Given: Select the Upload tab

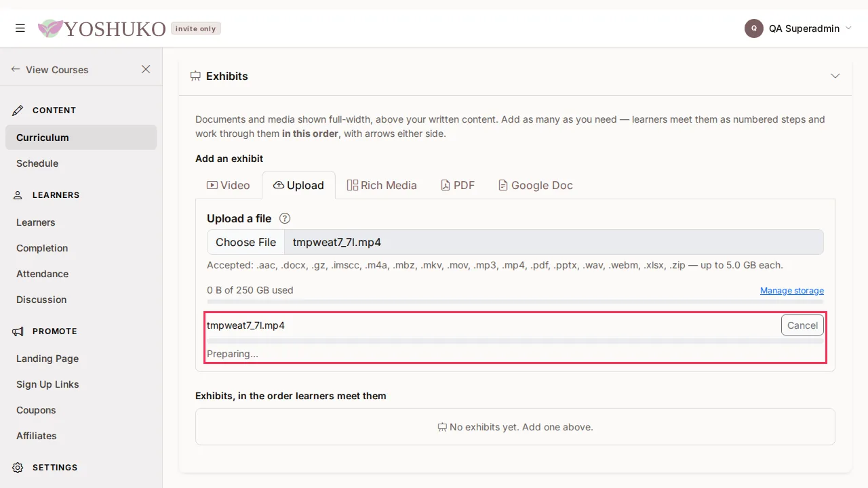Looking at the screenshot, I should [x=299, y=185].
